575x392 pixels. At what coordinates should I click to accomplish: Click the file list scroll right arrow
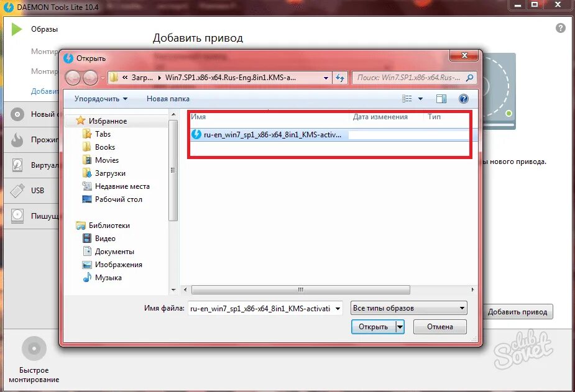click(x=472, y=289)
